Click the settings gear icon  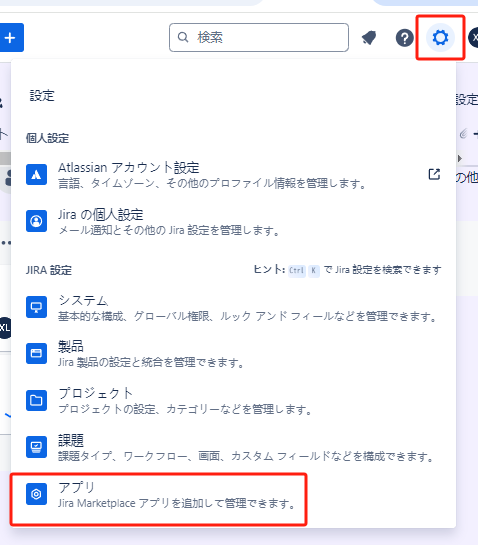coord(440,37)
